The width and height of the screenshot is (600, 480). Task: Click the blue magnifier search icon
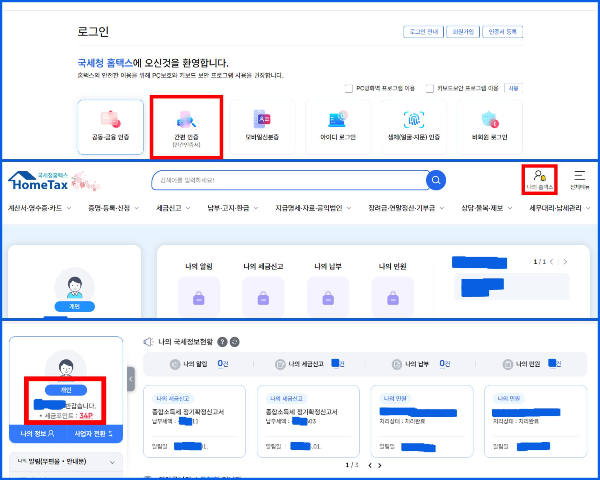click(436, 180)
